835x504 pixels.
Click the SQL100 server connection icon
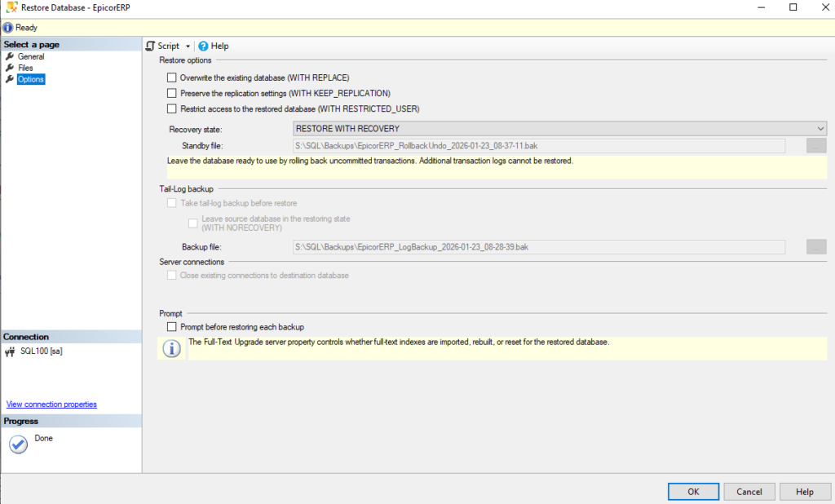pos(10,352)
